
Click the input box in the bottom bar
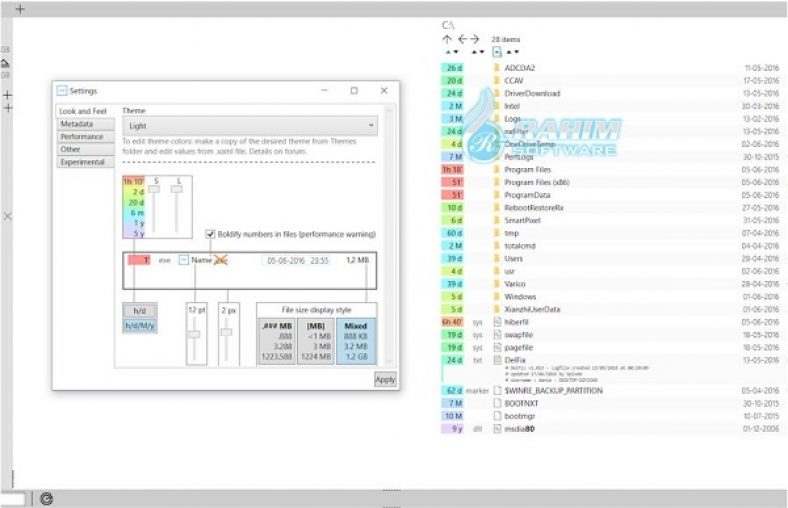click(13, 499)
